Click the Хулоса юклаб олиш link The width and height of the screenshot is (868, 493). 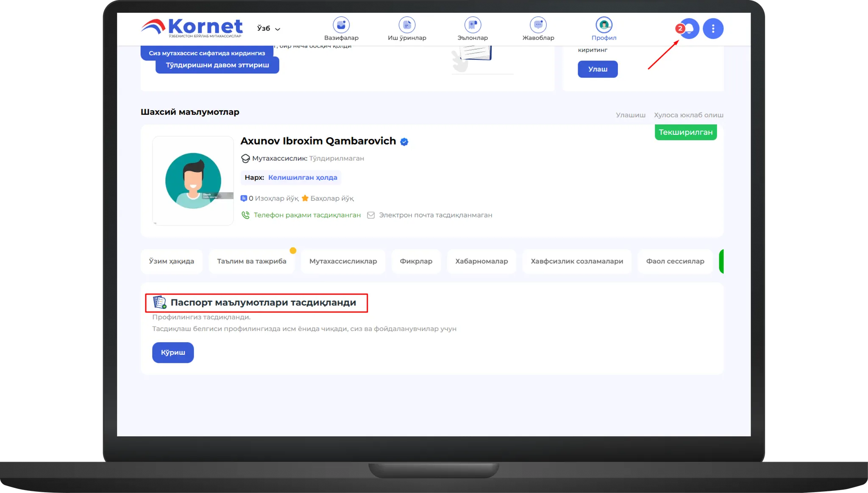click(x=688, y=115)
